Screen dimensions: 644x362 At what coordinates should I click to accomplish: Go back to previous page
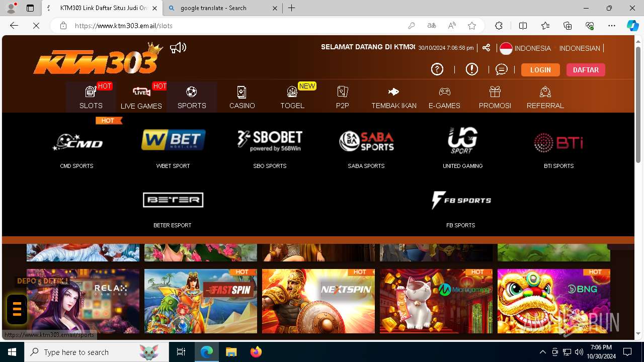(14, 26)
